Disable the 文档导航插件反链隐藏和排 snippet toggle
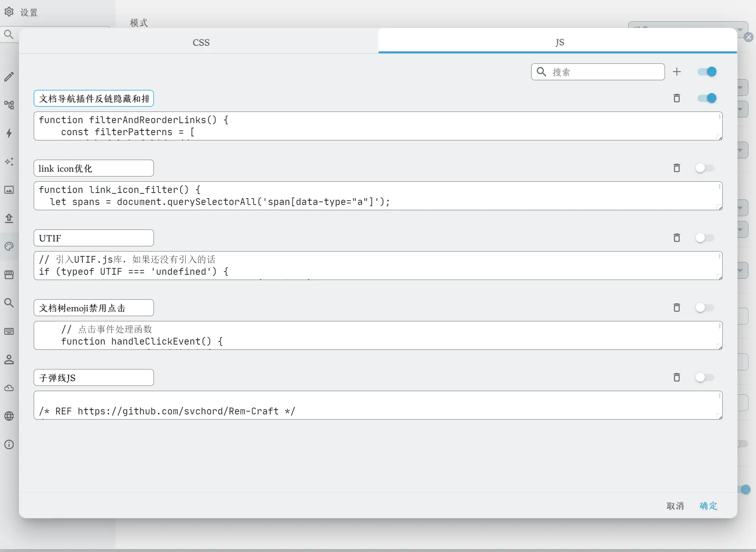This screenshot has width=756, height=552. (707, 98)
